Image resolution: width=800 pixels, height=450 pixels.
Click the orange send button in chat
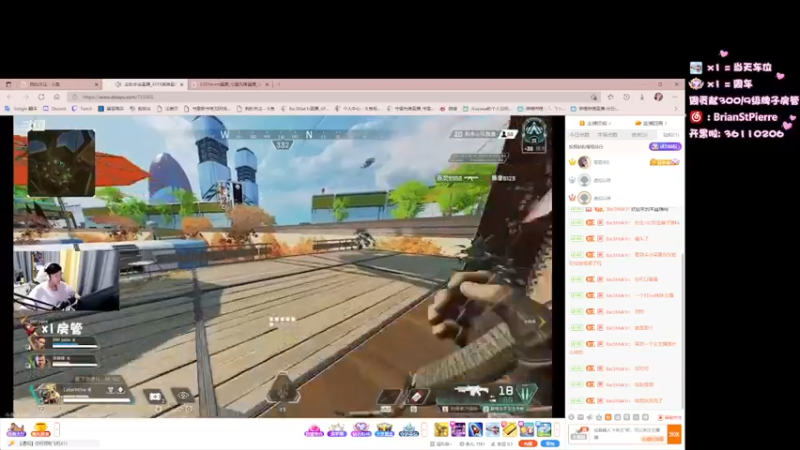pyautogui.click(x=674, y=434)
